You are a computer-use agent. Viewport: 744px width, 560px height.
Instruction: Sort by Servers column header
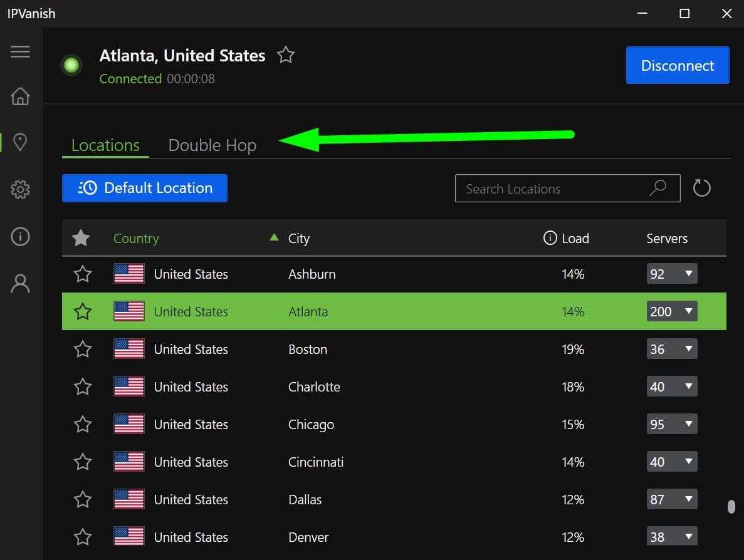coord(667,238)
